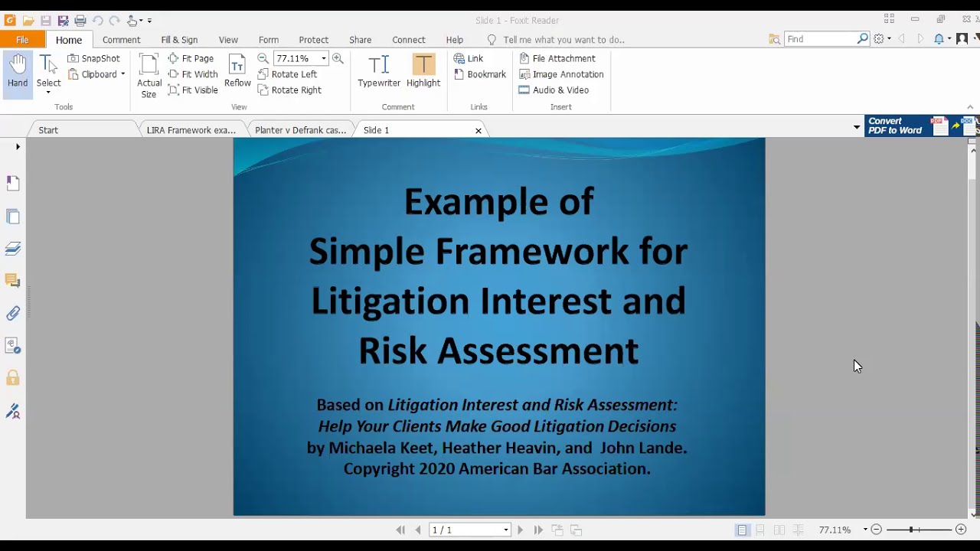Screen dimensions: 980x551
Task: Click ribbon zoom out magnifier
Action: tap(263, 58)
